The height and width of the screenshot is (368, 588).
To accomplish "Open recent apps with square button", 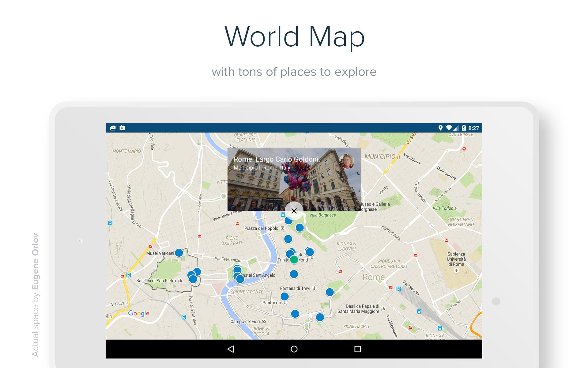I will 357,349.
